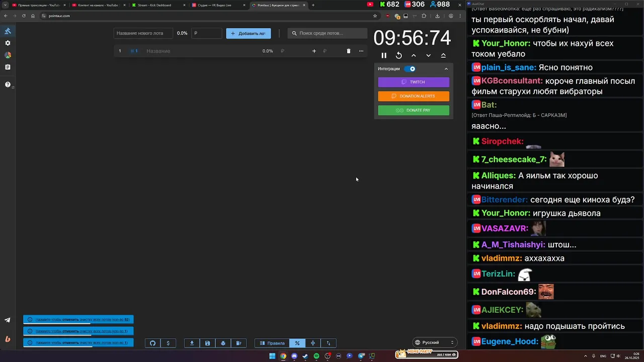Viewport: 644px width, 362px height.
Task: Open Spotify from the taskbar
Action: [316, 356]
